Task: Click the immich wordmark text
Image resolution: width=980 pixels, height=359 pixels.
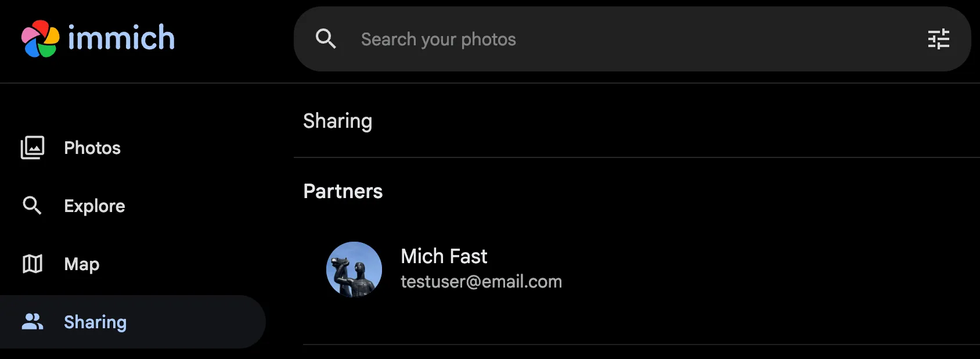Action: click(121, 38)
